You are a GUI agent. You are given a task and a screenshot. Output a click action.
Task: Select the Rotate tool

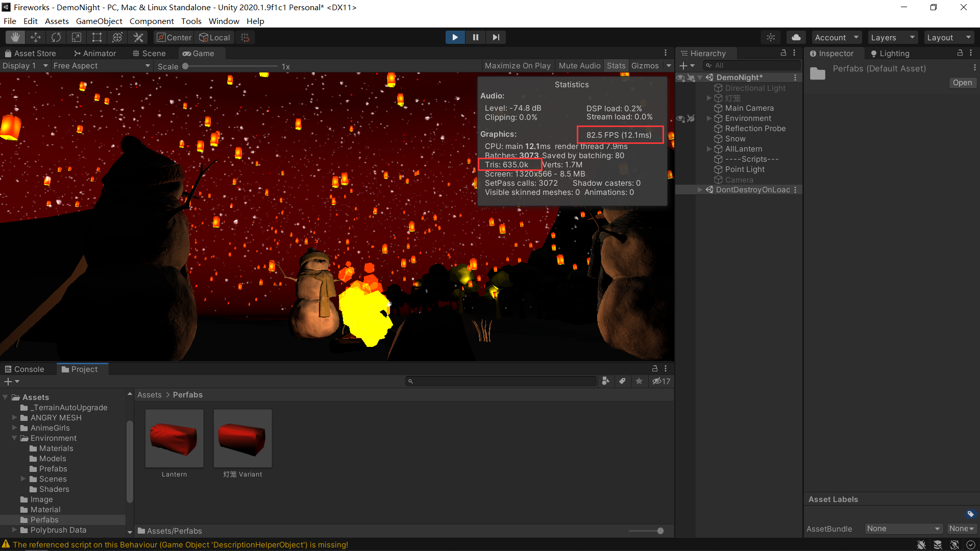(x=56, y=37)
